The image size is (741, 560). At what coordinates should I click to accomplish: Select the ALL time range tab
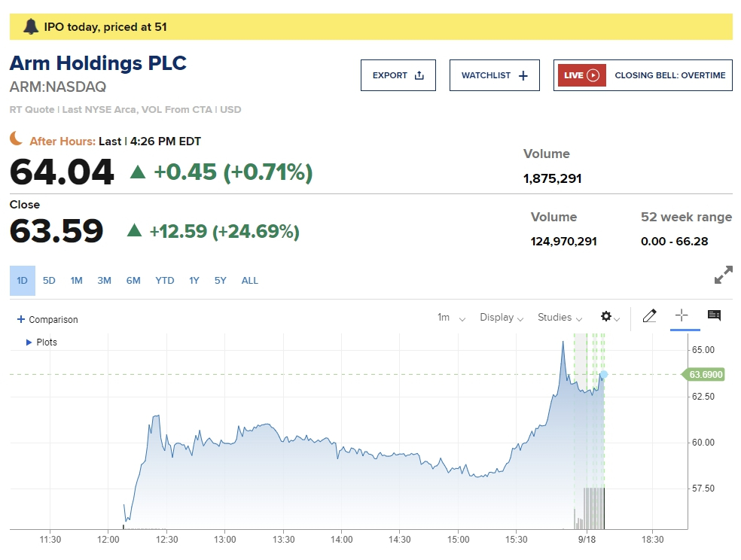pyautogui.click(x=249, y=281)
